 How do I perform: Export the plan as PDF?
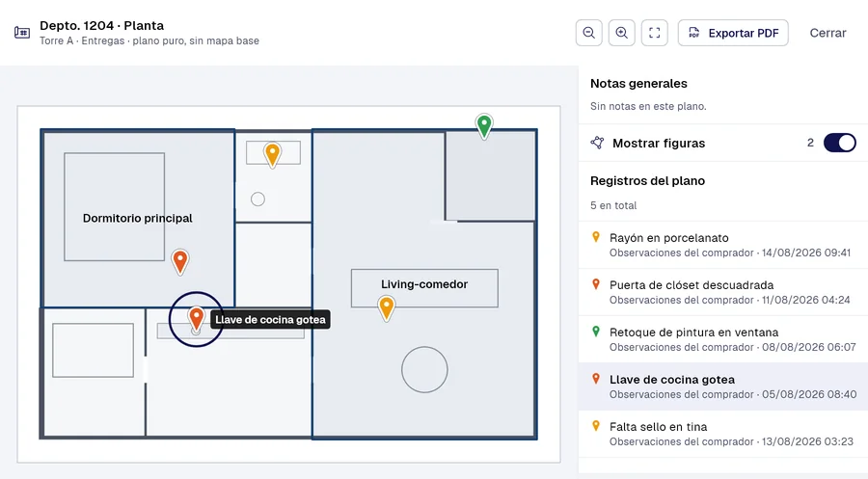pos(733,33)
